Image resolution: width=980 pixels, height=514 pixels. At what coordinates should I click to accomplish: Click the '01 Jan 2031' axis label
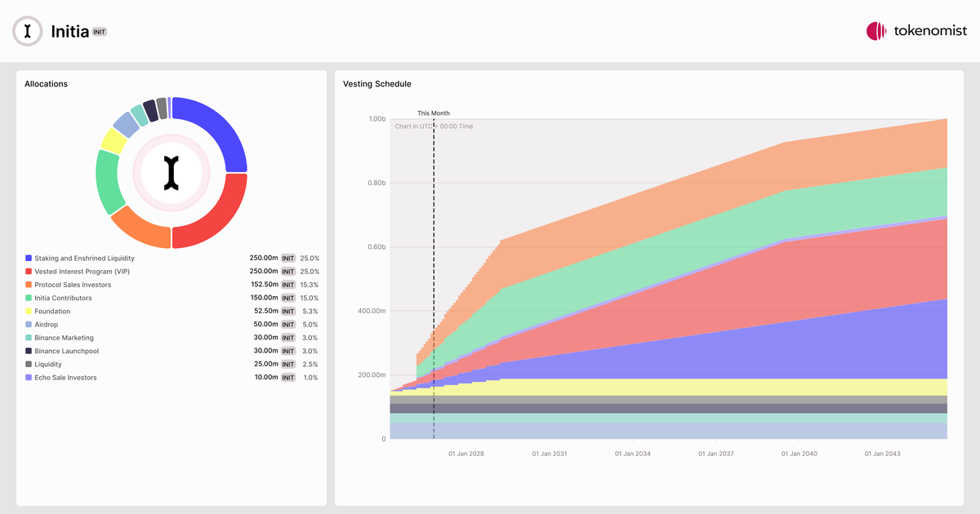pyautogui.click(x=550, y=453)
